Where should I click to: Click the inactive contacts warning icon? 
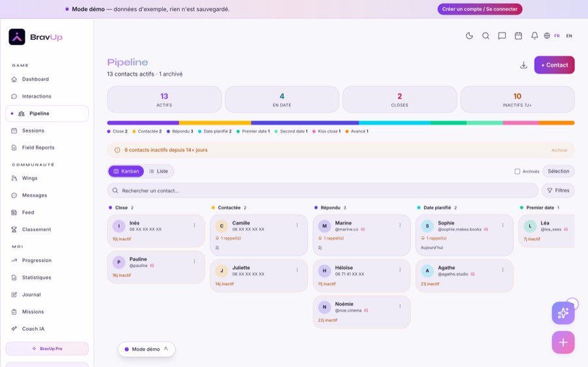click(117, 150)
